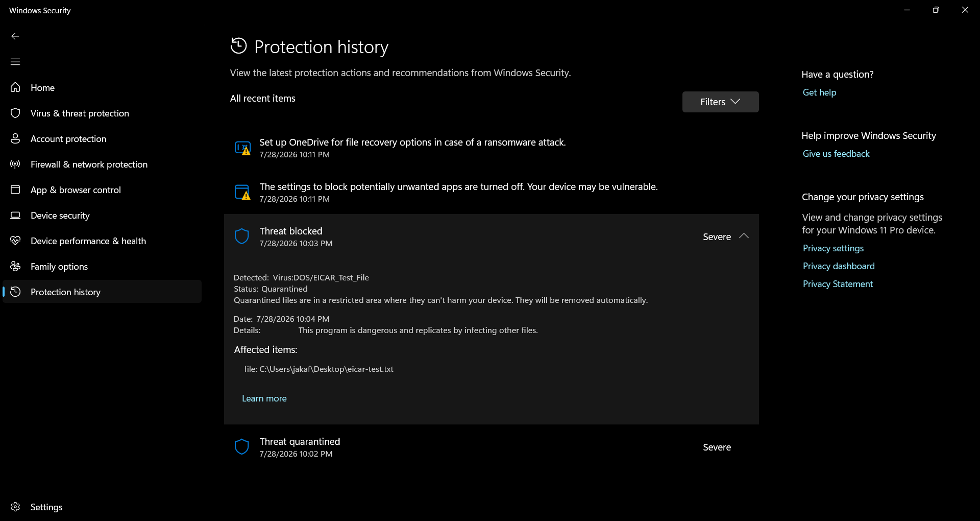
Task: Click the shield icon beside Threat blocked
Action: 241,236
